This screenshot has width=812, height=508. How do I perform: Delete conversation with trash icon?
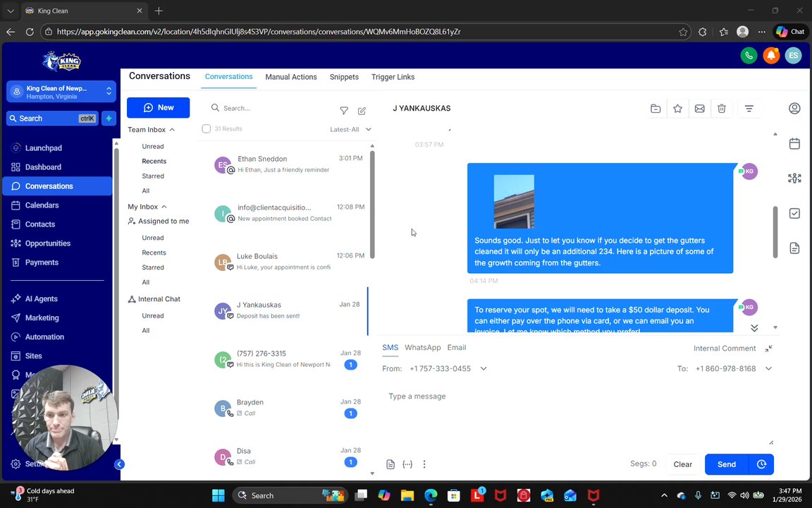coord(721,109)
